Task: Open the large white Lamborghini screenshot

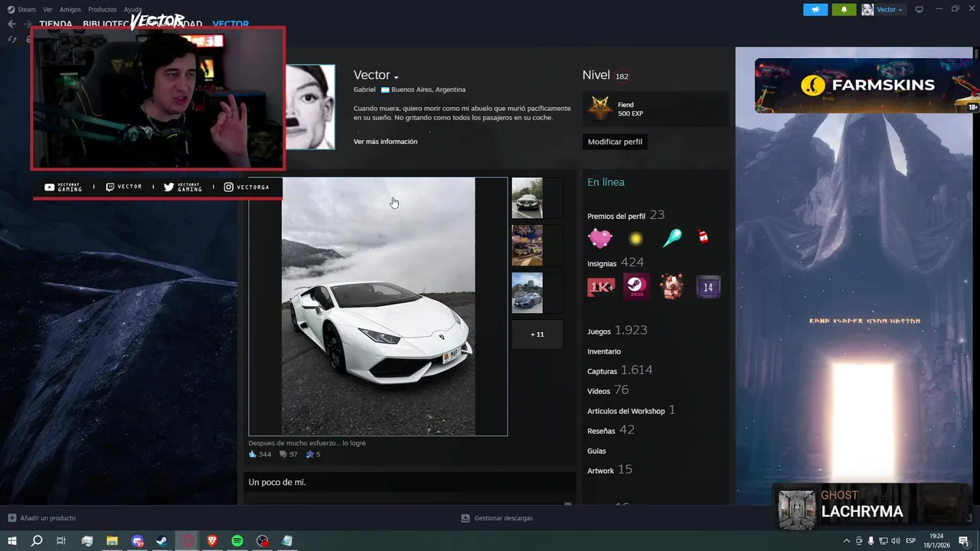Action: pos(378,306)
